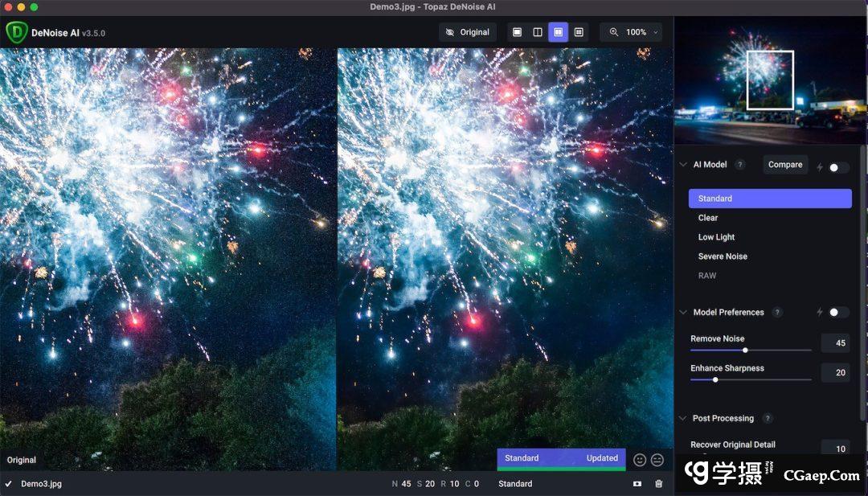Select the single view layout icon
868x496 pixels.
point(517,32)
